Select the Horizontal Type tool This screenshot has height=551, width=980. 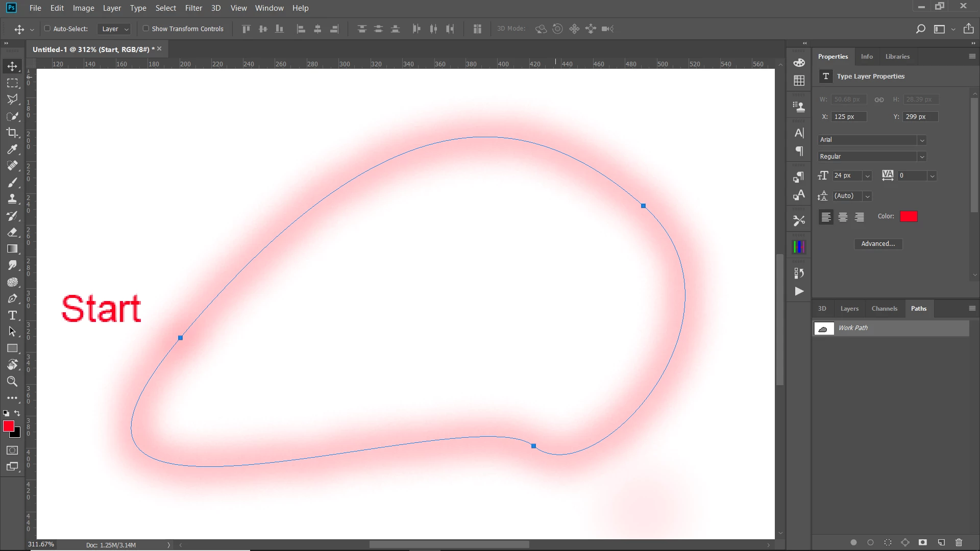(12, 315)
